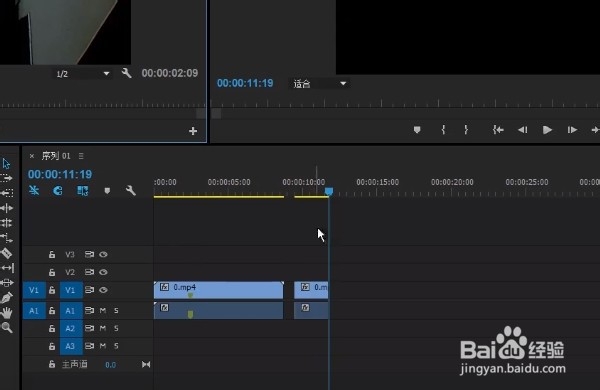
Task: Mute the A2 audio track
Action: 103,328
